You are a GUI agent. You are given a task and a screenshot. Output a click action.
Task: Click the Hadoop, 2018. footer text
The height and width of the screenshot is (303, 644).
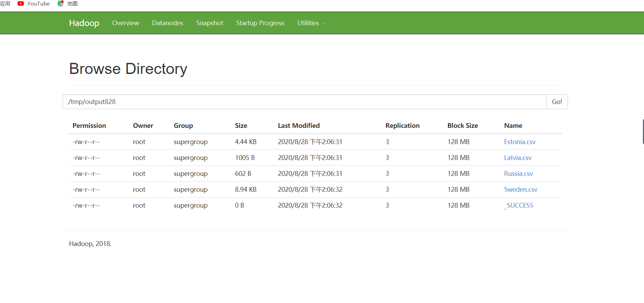coord(90,244)
